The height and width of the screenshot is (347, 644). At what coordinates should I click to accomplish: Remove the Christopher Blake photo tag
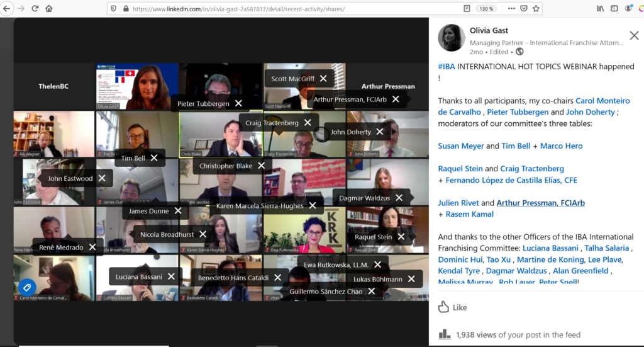pos(261,166)
